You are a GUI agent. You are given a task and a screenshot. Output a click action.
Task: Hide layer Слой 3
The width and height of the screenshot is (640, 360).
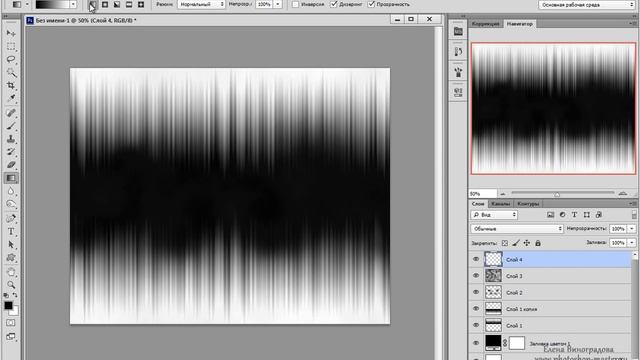tap(476, 276)
